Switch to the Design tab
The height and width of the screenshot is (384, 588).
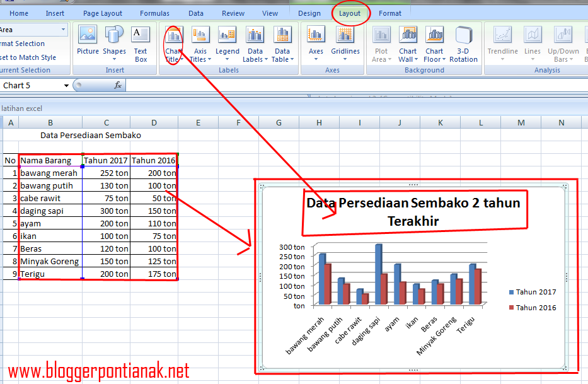(x=309, y=13)
